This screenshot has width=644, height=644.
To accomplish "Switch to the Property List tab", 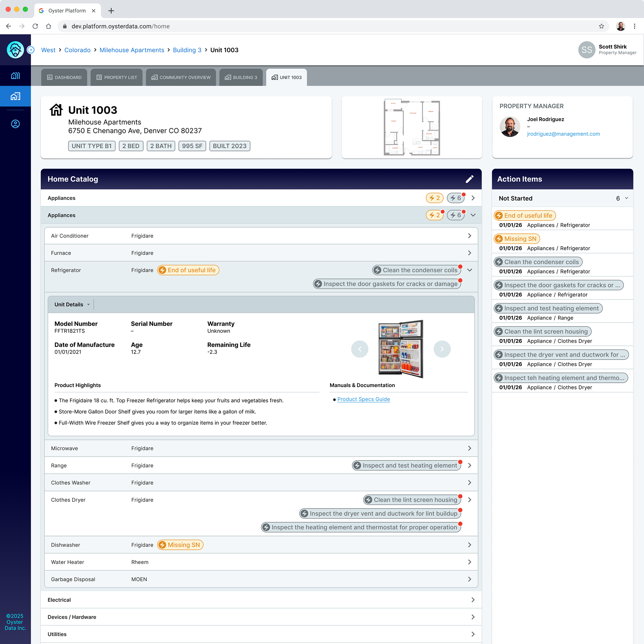I will pos(116,77).
